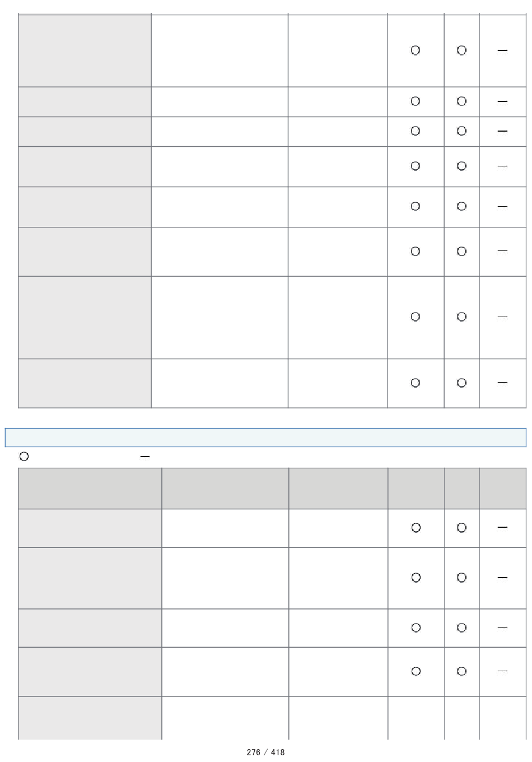Screen dimensions: 532x762
Task: Click the second circle in the upper table's second row
Action: pyautogui.click(x=461, y=101)
